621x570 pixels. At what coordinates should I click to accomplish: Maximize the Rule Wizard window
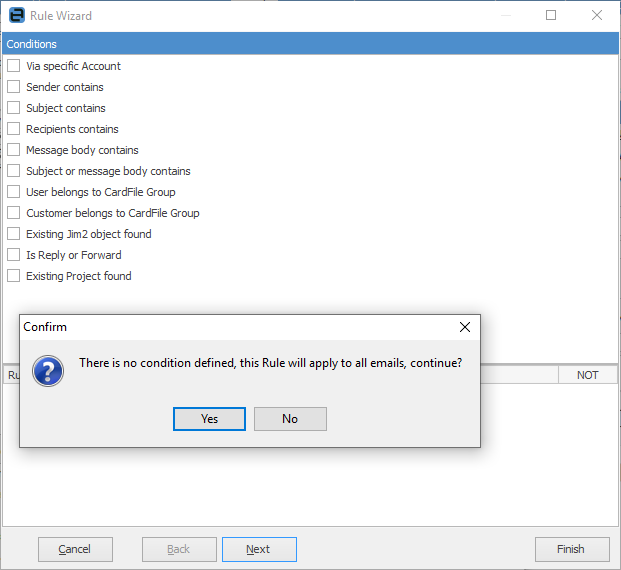click(x=551, y=15)
